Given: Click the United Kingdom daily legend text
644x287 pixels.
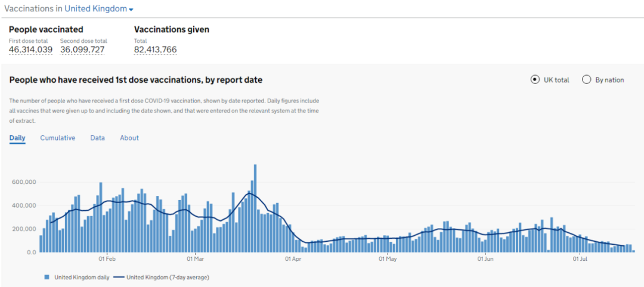Looking at the screenshot, I should coord(78,277).
